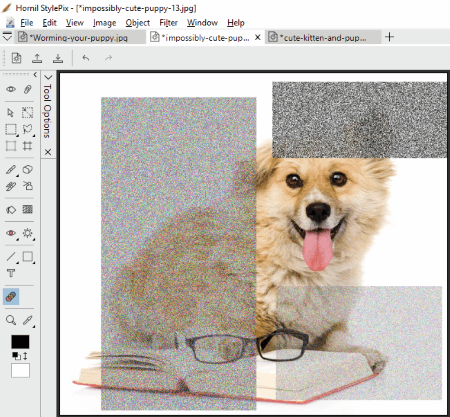The image size is (450, 417).
Task: Click the eye view icon in toolbox
Action: [x=11, y=89]
